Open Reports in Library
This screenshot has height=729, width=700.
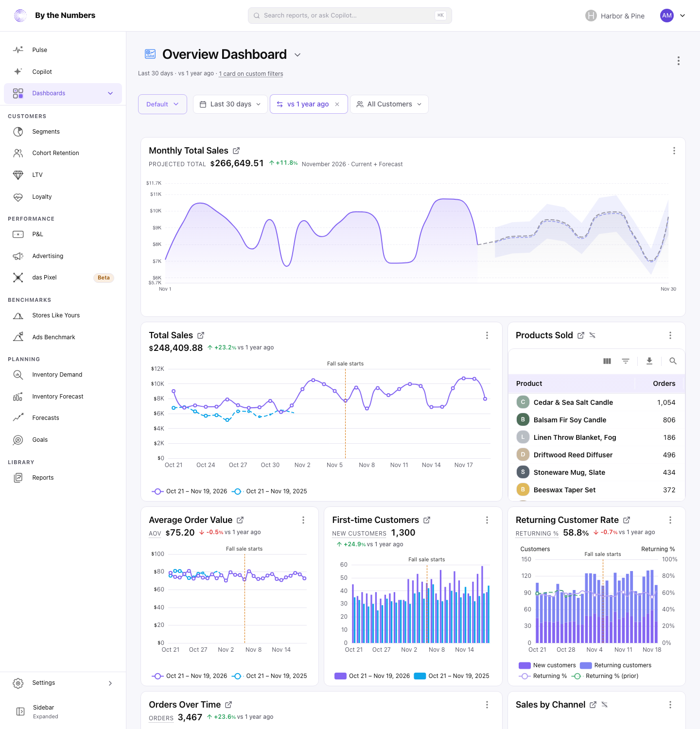[63, 478]
